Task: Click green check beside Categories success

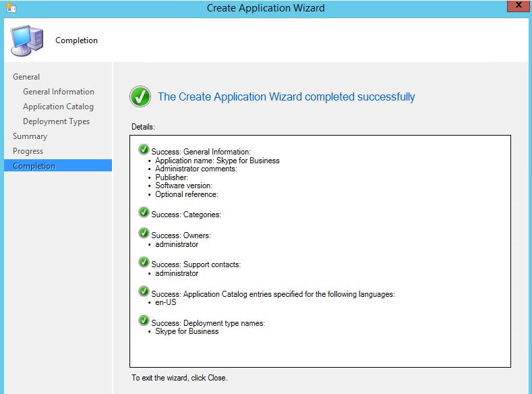Action: 144,213
